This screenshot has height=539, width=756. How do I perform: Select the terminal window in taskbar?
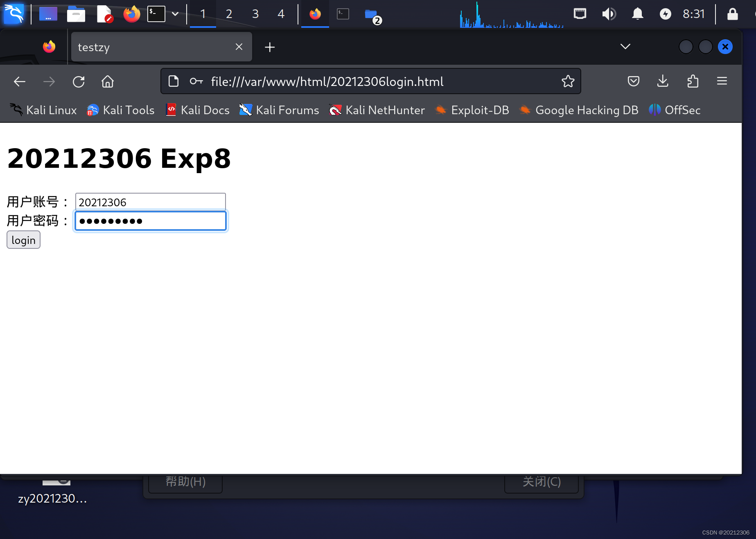pyautogui.click(x=343, y=14)
